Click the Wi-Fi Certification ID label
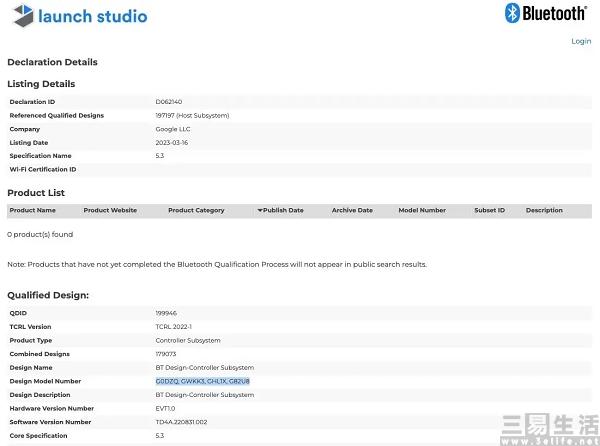 [x=43, y=169]
